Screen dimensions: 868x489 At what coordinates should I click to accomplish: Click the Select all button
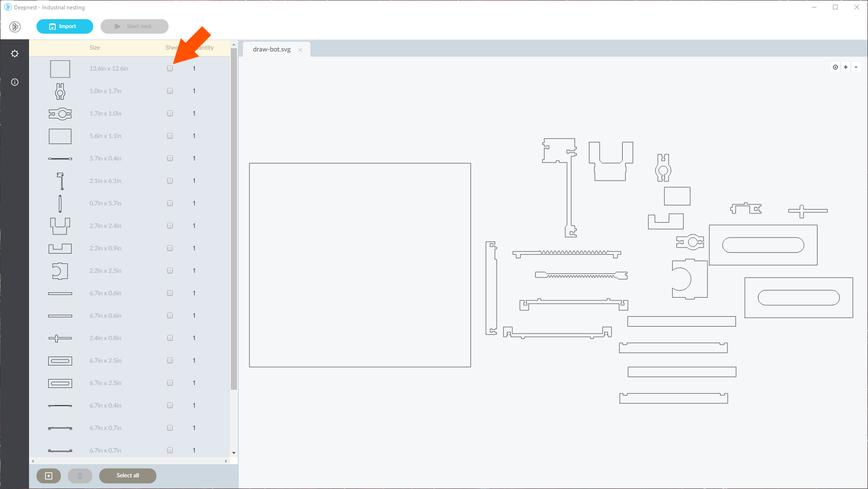coord(127,475)
